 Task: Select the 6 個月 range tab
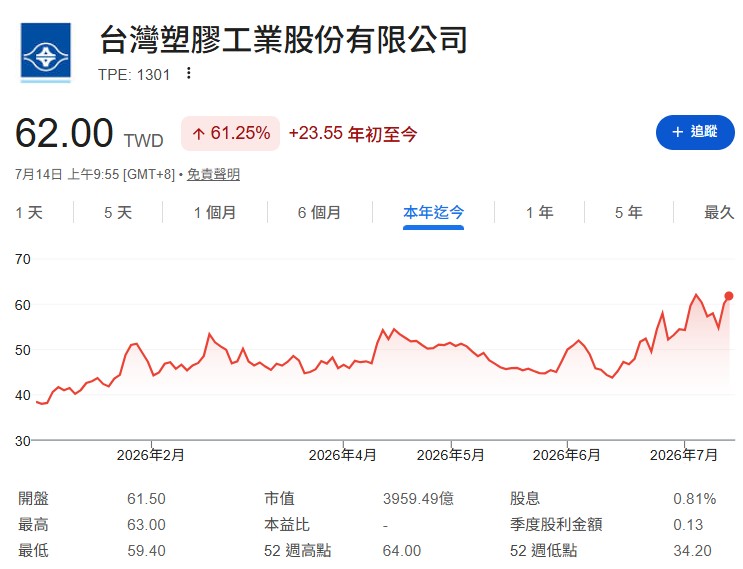coord(319,212)
